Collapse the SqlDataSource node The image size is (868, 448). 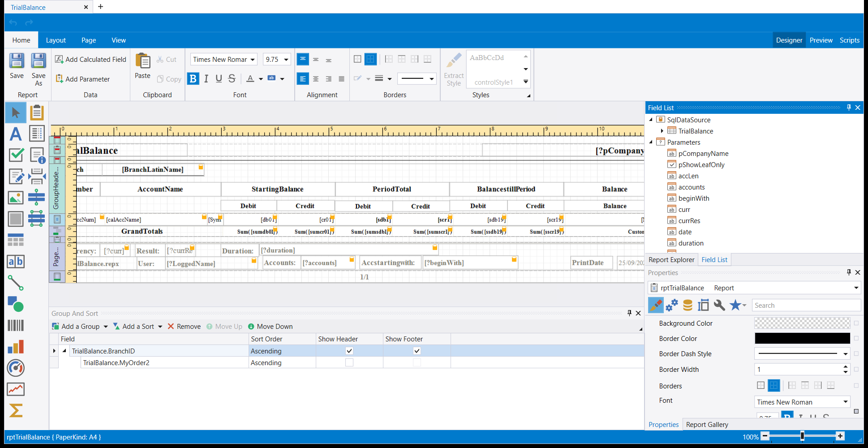(651, 120)
